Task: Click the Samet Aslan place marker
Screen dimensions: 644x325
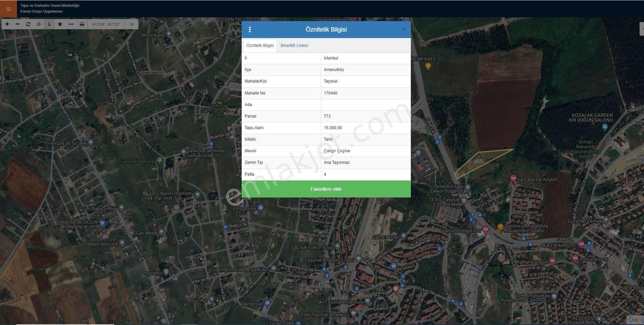Action: pos(403,236)
